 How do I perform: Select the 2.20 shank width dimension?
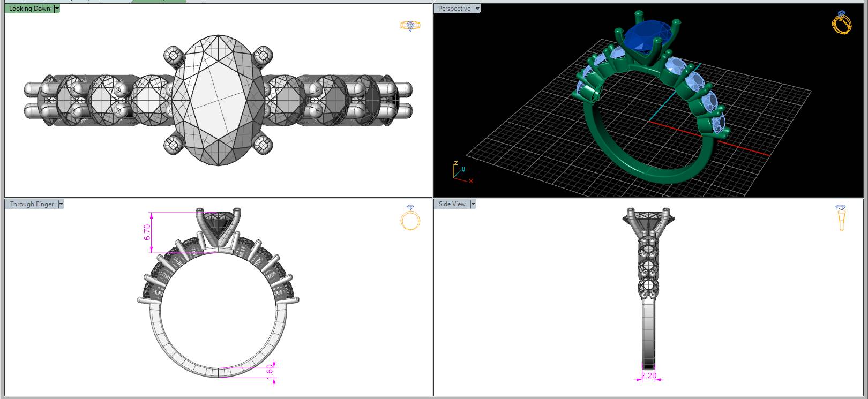click(648, 375)
